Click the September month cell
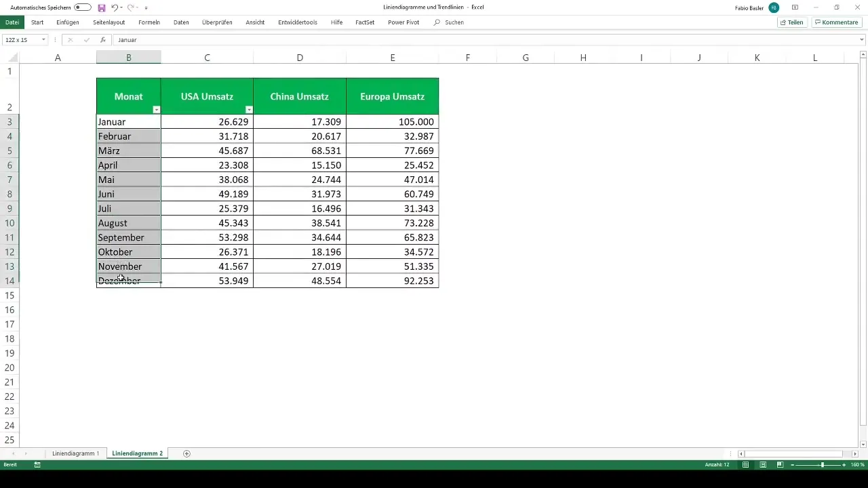868x488 pixels. click(x=129, y=237)
